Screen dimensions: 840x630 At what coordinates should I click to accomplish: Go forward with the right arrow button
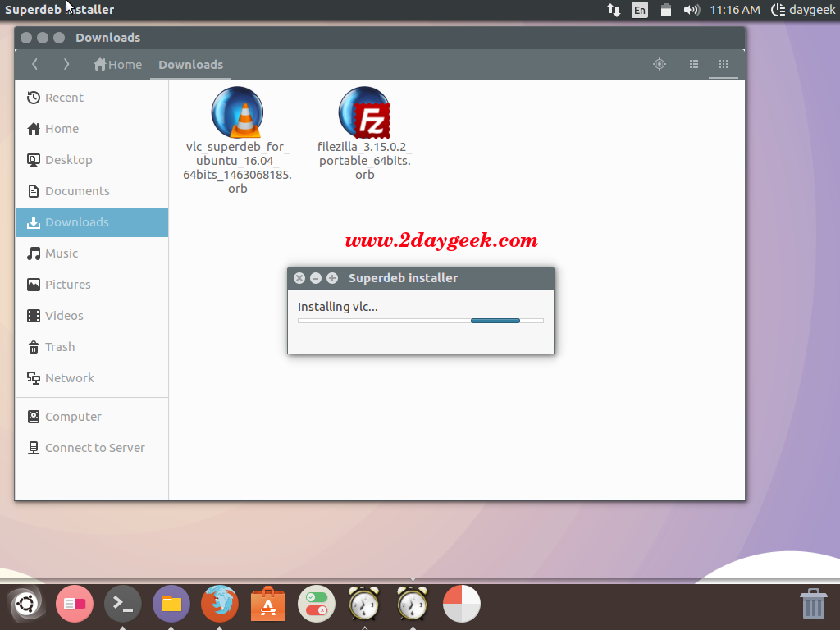click(66, 64)
